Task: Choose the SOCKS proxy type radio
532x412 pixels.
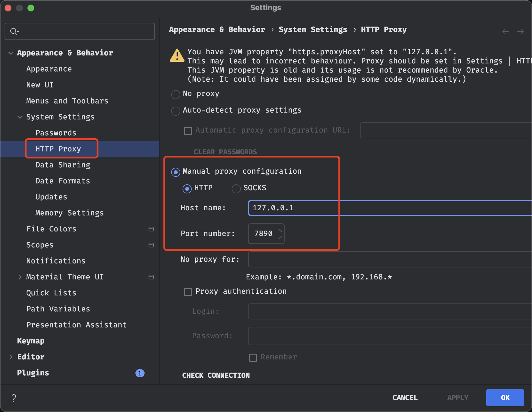Action: coord(236,189)
